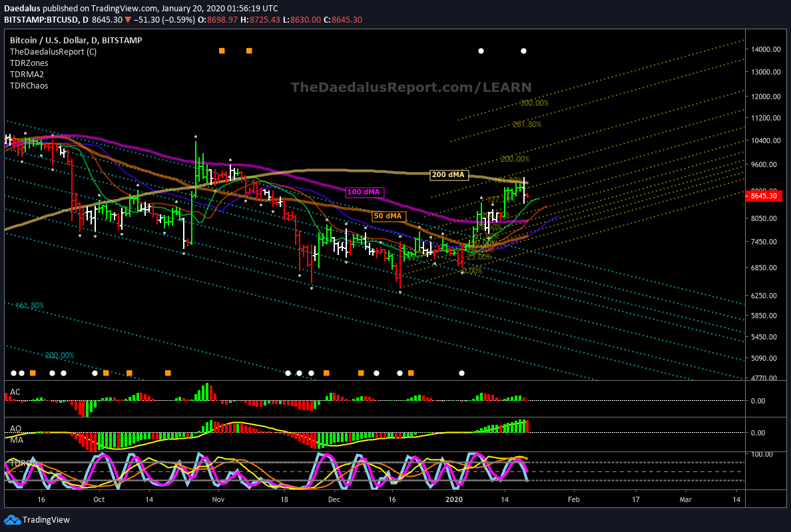Click the 8050.00 price axis value
Viewport: 791px width, 532px height.
tap(764, 219)
